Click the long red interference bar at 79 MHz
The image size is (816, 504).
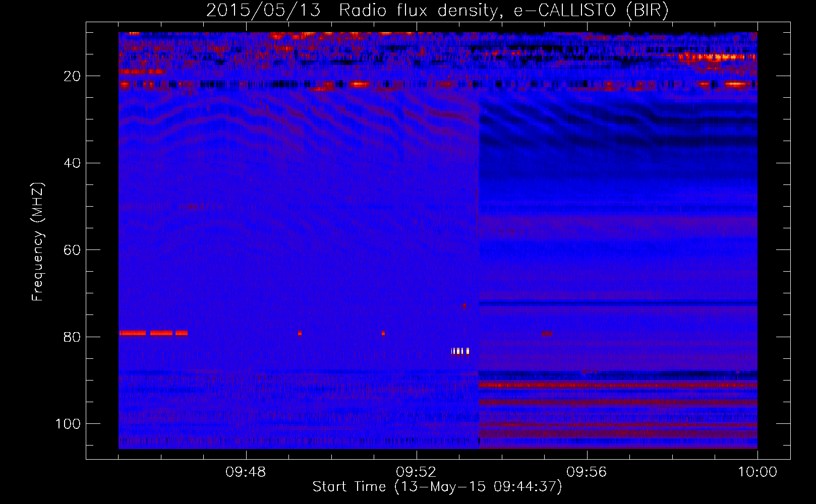click(x=154, y=333)
